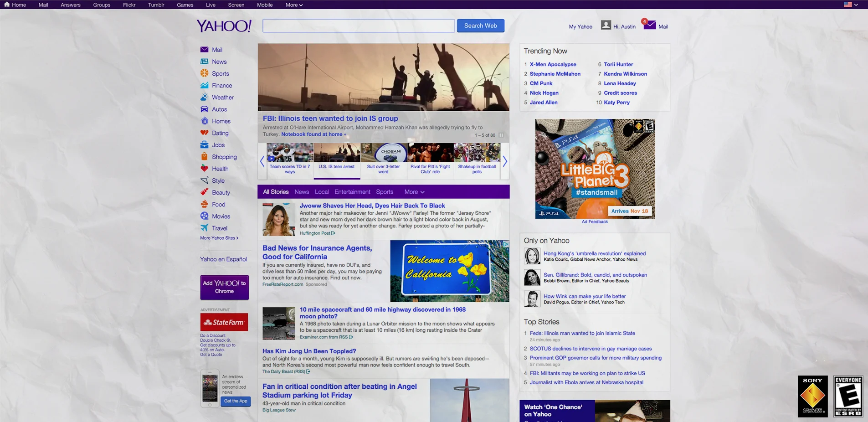
Task: Open Flickr in the top navigation bar
Action: coord(129,5)
